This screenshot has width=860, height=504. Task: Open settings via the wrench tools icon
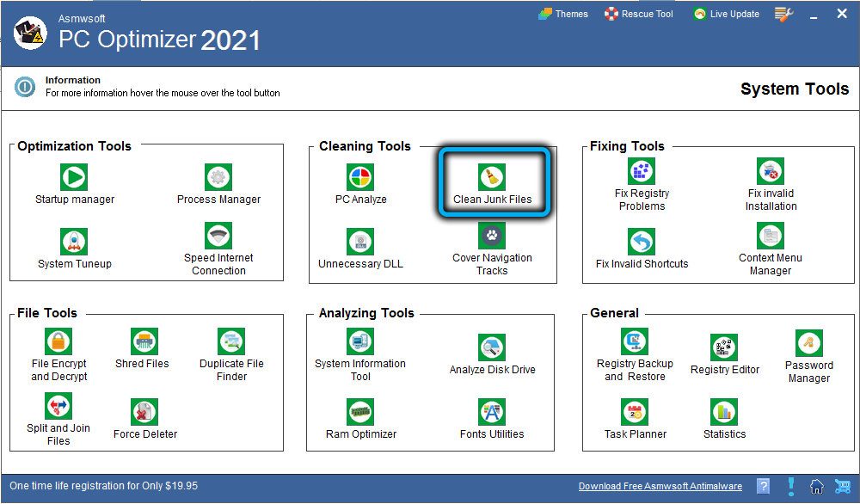click(x=783, y=14)
